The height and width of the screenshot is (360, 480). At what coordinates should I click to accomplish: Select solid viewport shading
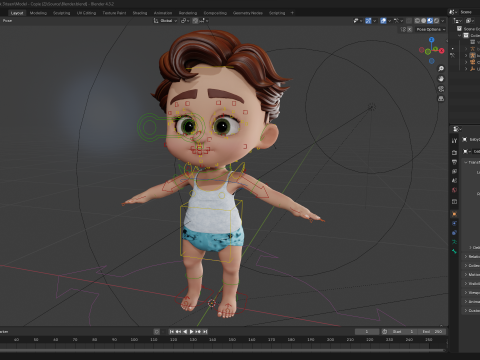[424, 21]
